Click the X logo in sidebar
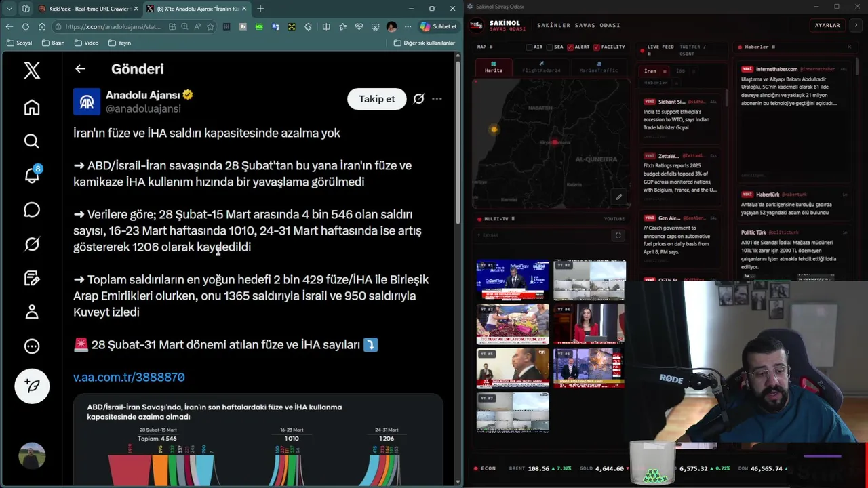Image resolution: width=868 pixels, height=488 pixels. coord(32,70)
